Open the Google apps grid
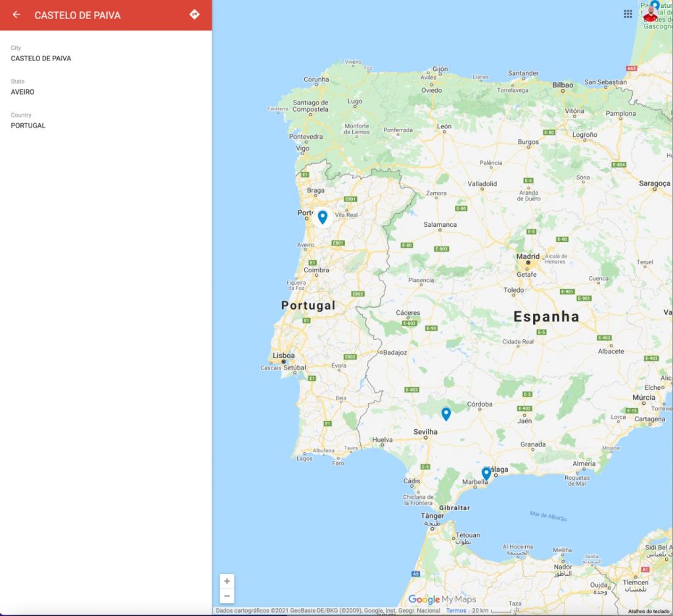 (x=628, y=14)
